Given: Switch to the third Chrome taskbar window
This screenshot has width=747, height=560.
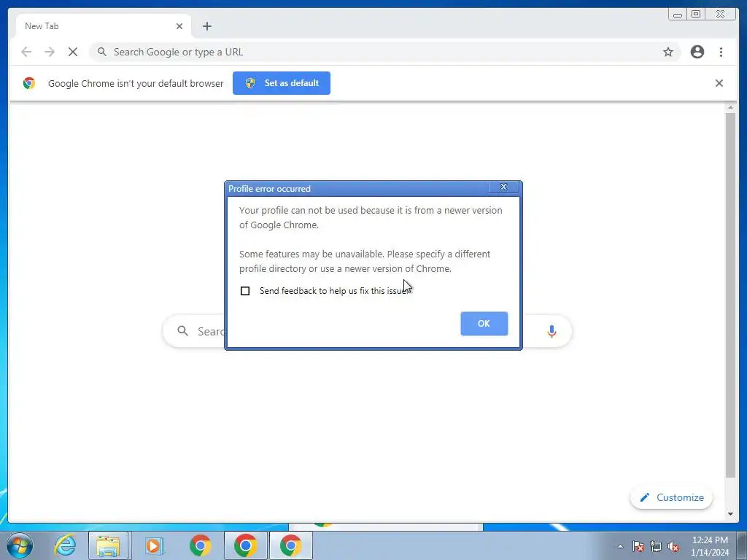Looking at the screenshot, I should 290,545.
